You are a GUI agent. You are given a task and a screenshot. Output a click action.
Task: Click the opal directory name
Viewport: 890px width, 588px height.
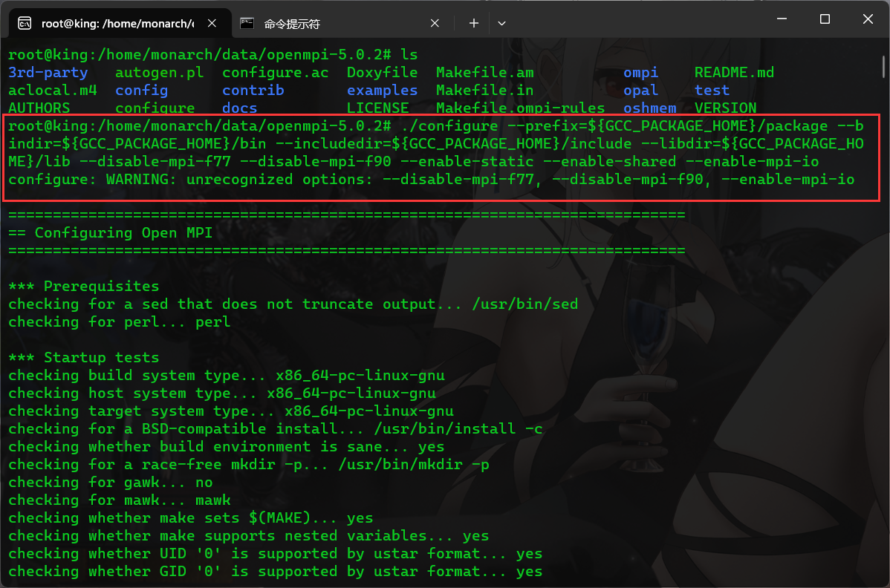[641, 90]
